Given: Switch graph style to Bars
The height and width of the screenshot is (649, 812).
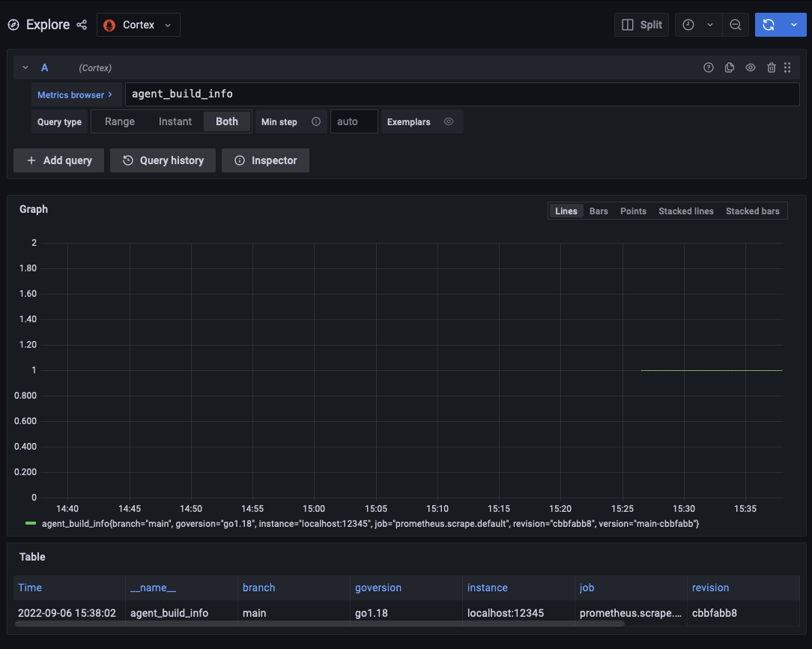Looking at the screenshot, I should [x=598, y=211].
